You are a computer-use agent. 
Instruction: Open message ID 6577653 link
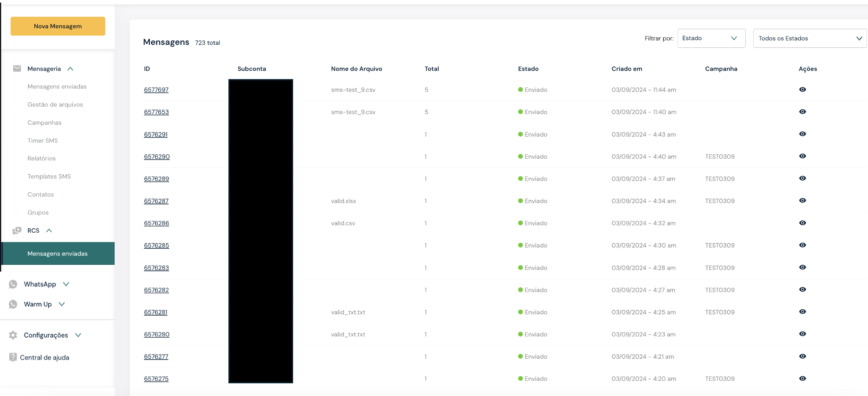click(x=156, y=112)
